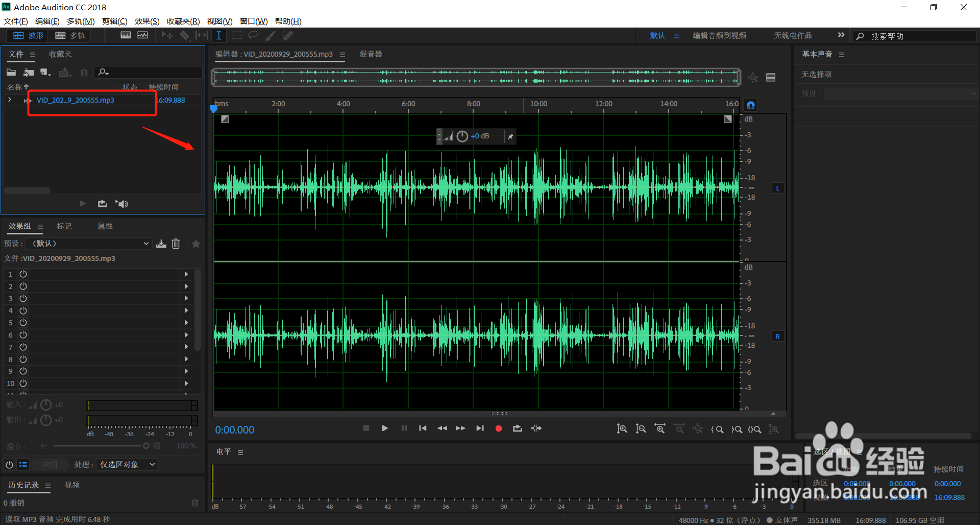Open the 窗口 menu

click(x=254, y=21)
